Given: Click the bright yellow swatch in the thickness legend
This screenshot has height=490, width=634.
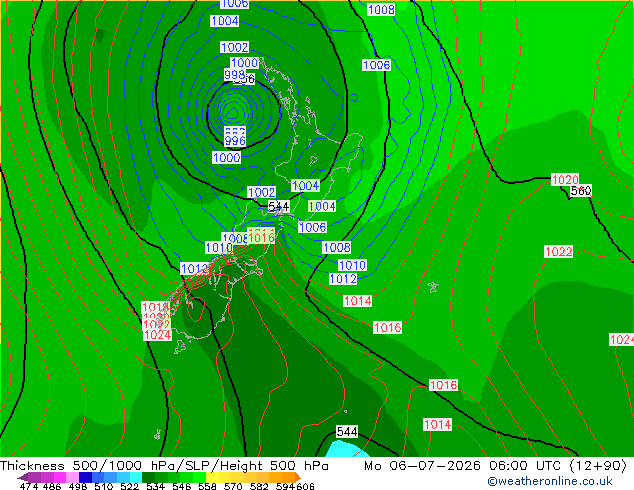Looking at the screenshot, I should click(212, 477).
